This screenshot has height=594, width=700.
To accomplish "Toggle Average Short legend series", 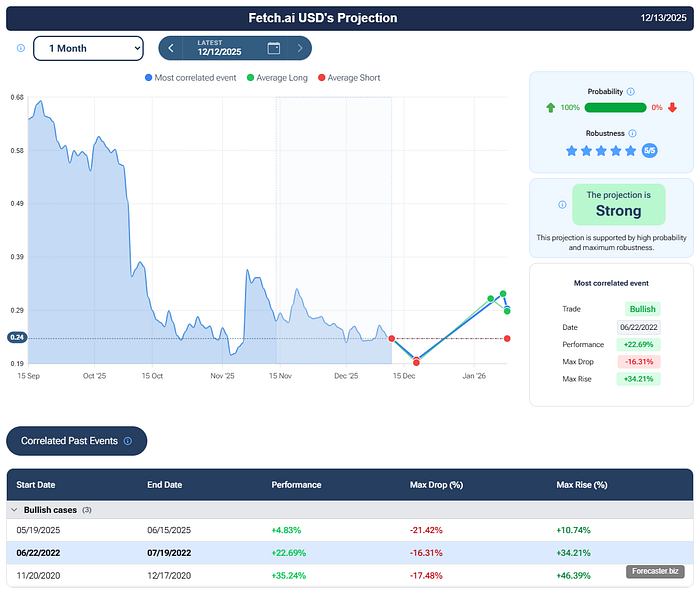I will [x=349, y=78].
